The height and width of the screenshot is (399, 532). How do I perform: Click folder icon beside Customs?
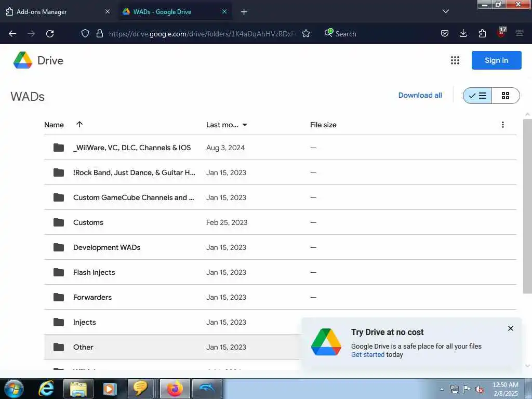click(59, 222)
